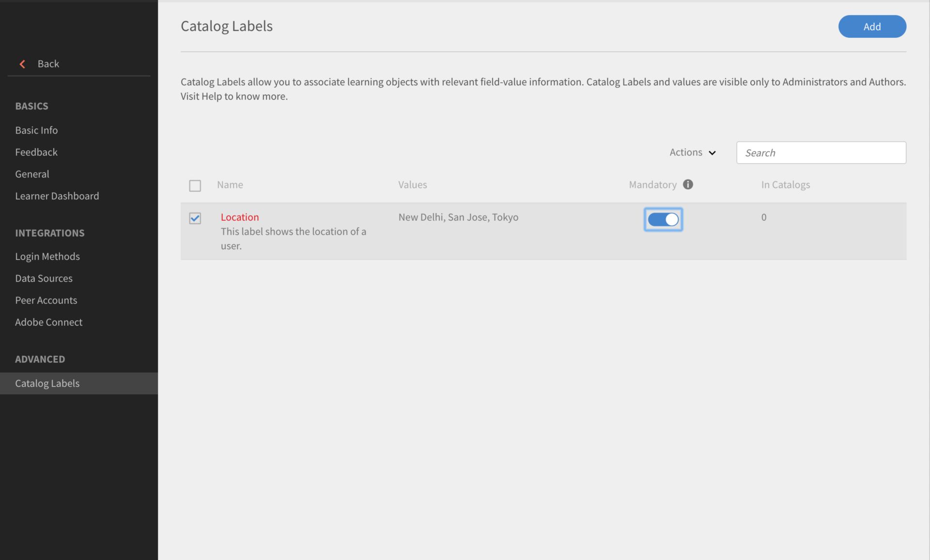Click the In Catalogs count 0
This screenshot has height=560, width=930.
(x=764, y=217)
